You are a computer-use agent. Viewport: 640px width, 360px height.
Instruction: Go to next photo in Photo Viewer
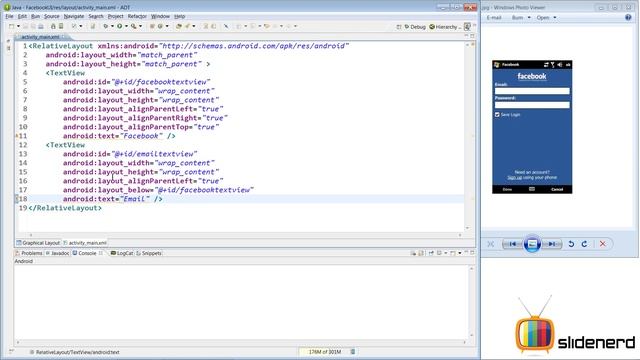pos(551,244)
